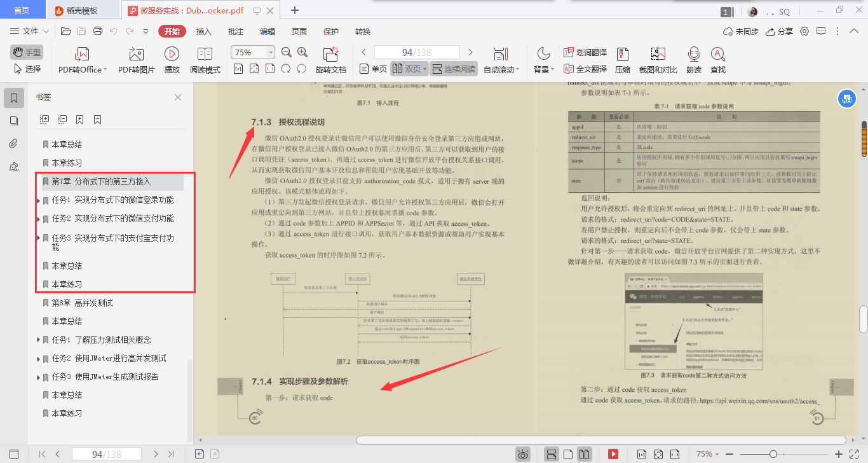
Task: Switch to 页面 ribbon tab
Action: (x=299, y=31)
